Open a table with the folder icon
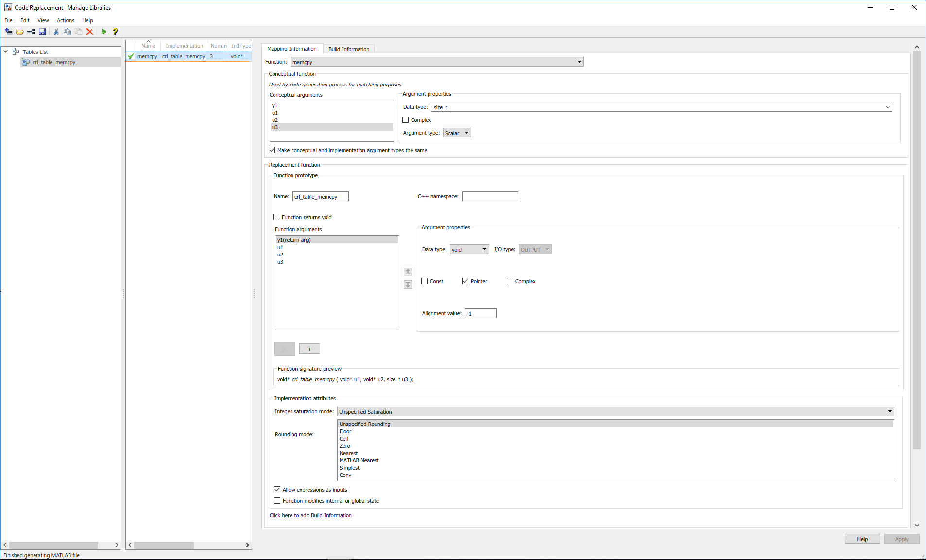 tap(20, 32)
